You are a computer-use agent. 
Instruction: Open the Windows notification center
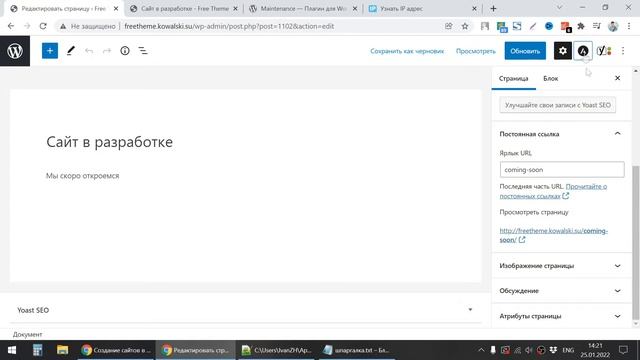623,350
